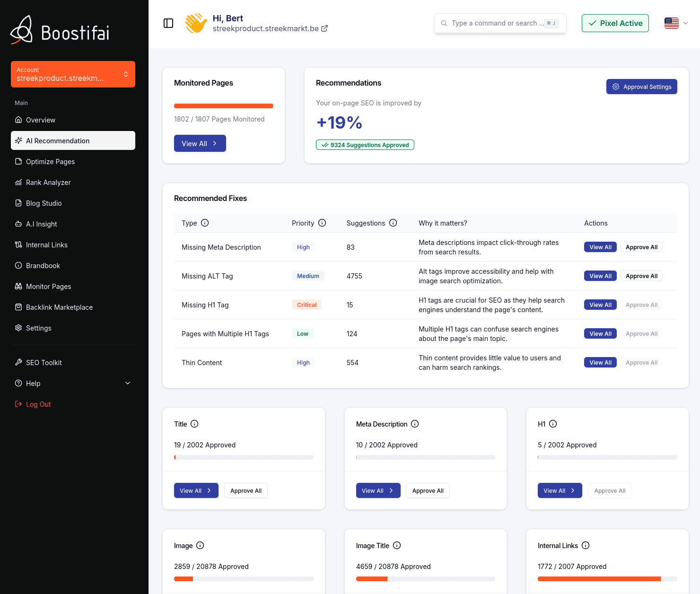Open Internal Links in sidebar
This screenshot has height=594, width=700.
pos(73,245)
